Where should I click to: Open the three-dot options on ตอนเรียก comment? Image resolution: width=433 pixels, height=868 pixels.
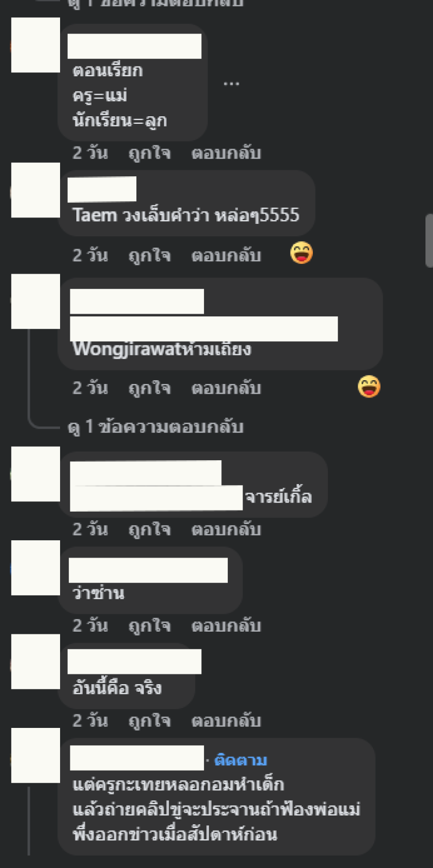231,84
